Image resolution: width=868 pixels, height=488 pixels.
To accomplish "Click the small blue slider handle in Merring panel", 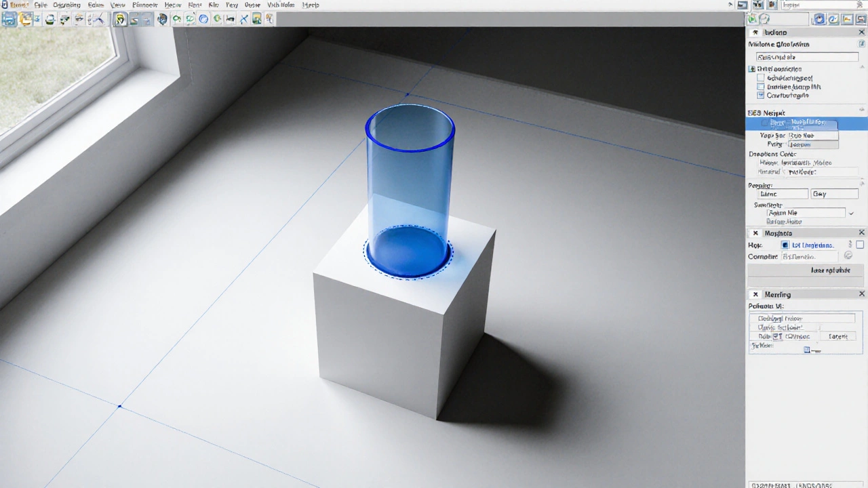I will click(x=807, y=350).
